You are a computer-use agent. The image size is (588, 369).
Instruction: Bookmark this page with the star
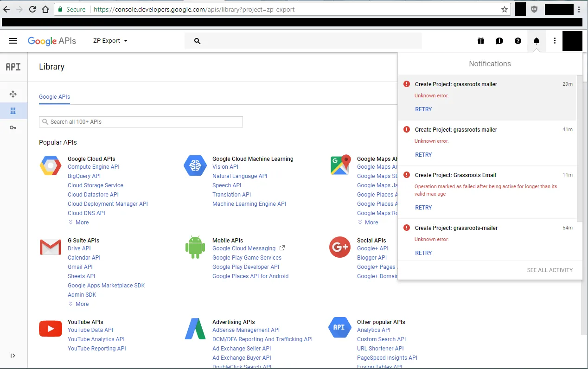(505, 9)
